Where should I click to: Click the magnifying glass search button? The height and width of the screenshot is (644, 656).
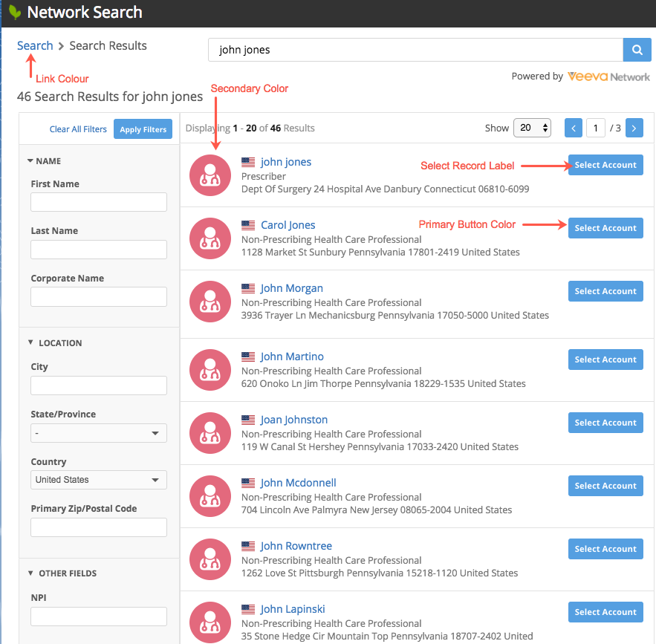click(x=637, y=51)
